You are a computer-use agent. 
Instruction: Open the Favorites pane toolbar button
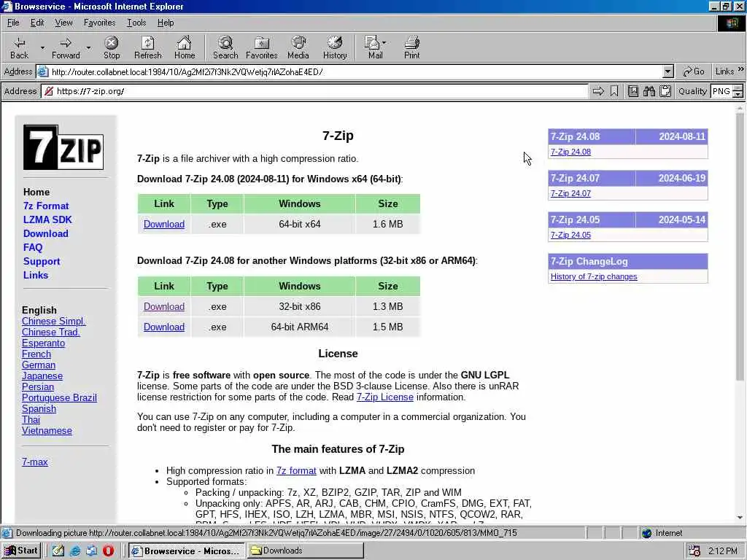(x=262, y=47)
